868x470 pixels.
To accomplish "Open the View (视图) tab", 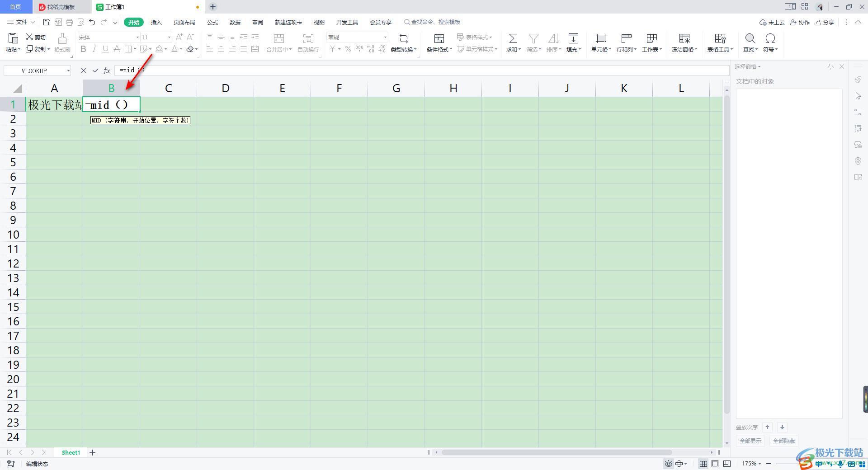I will (319, 22).
